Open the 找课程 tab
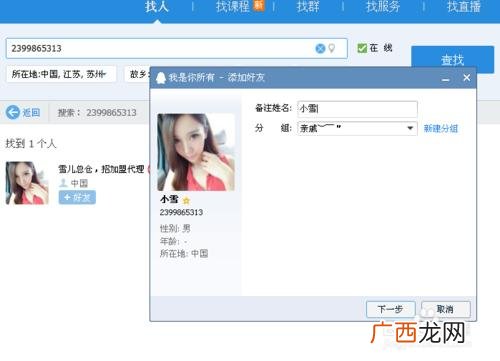 click(x=233, y=7)
